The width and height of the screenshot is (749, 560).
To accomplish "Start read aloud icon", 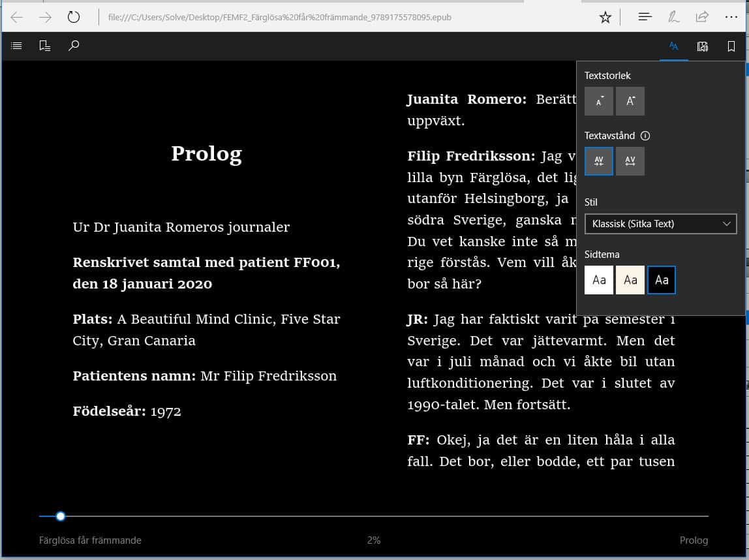I will tap(702, 46).
